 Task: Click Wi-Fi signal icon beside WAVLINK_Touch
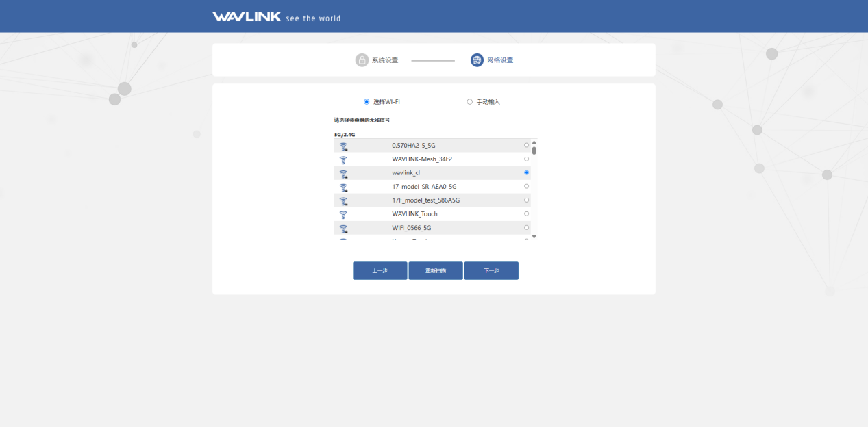click(343, 214)
